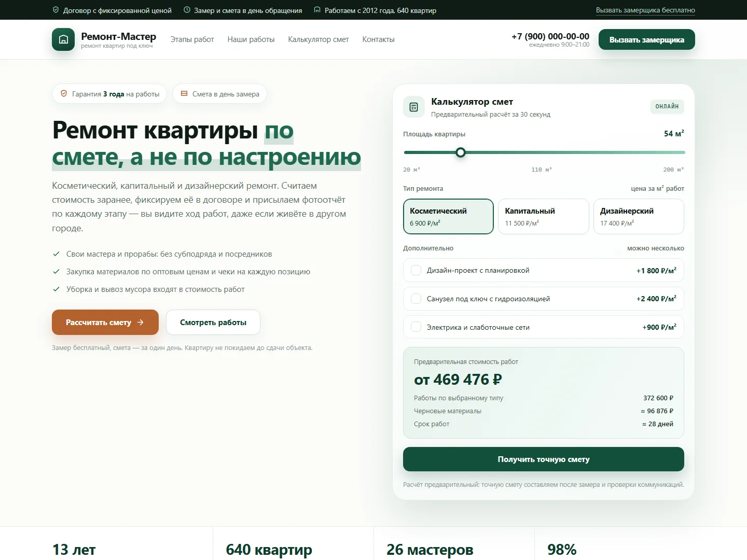747x560 pixels.
Task: Click the arrow icon on Рассчитать смету button
Action: click(x=140, y=323)
